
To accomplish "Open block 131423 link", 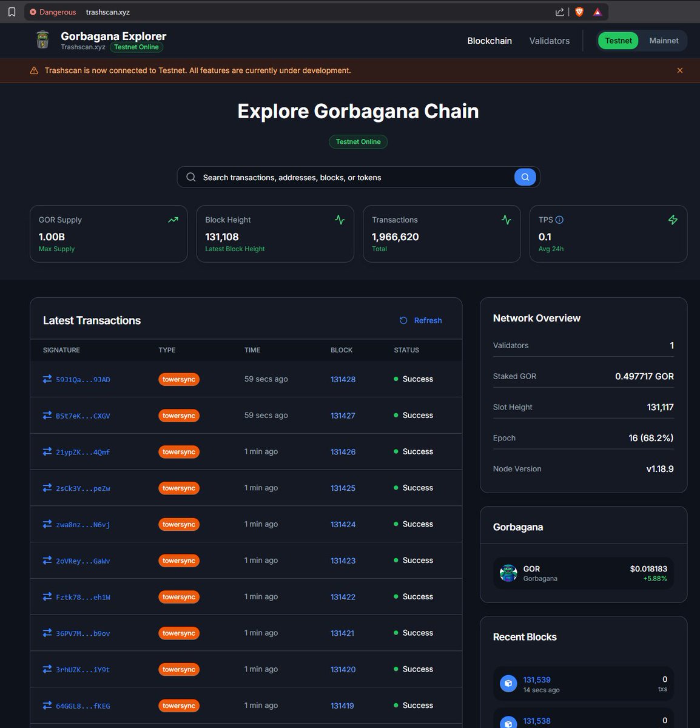I will 343,561.
